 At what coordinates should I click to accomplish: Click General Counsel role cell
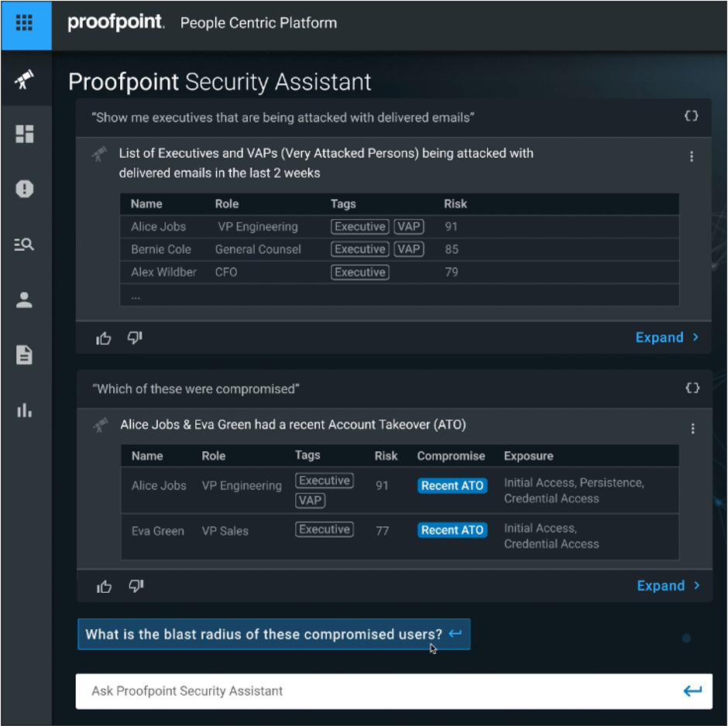click(258, 249)
